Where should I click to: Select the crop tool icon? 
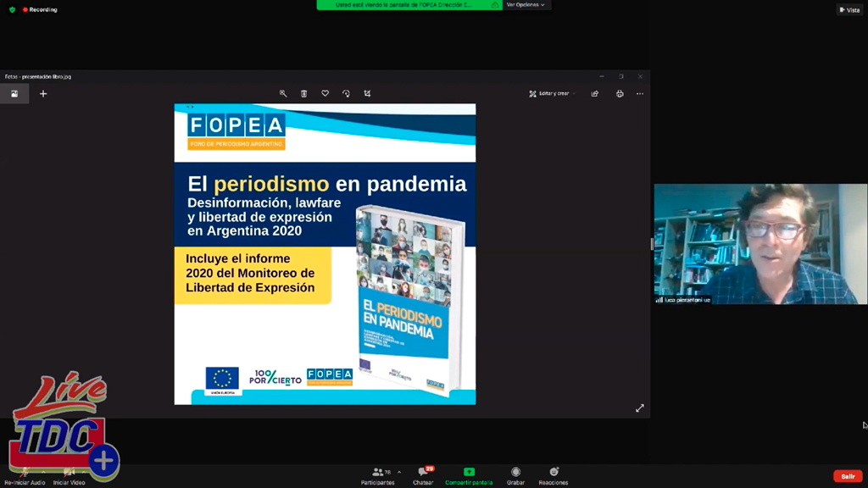pos(367,93)
